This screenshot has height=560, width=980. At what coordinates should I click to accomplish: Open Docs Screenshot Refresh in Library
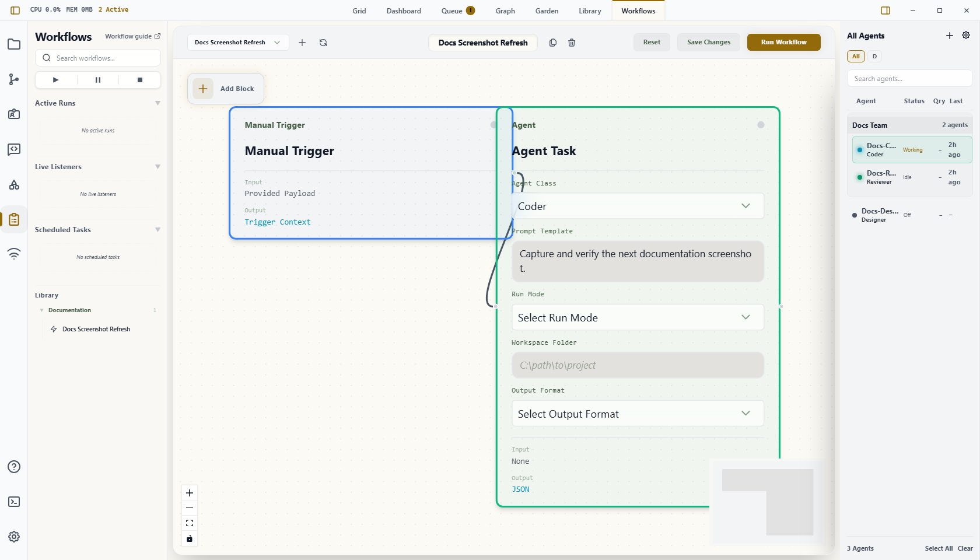[96, 329]
